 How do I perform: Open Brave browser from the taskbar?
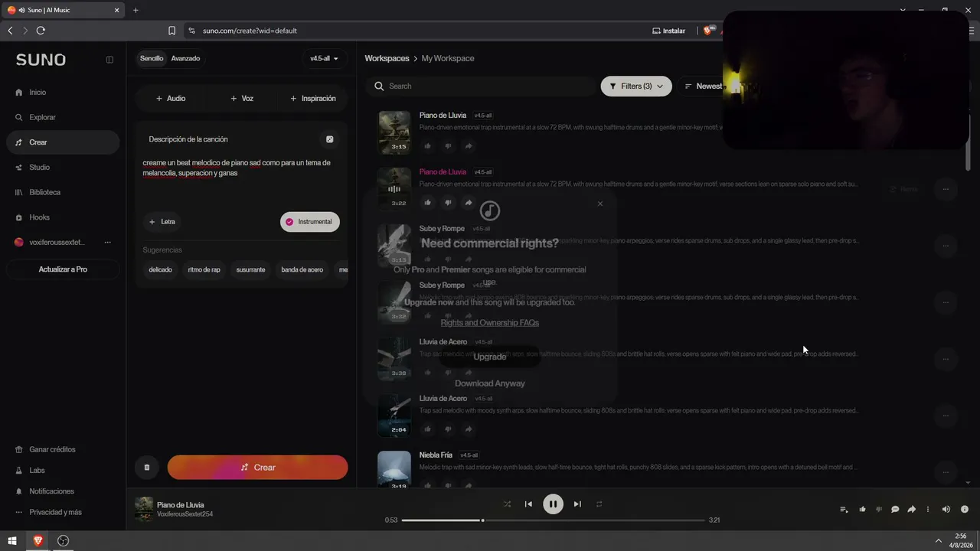coord(38,540)
